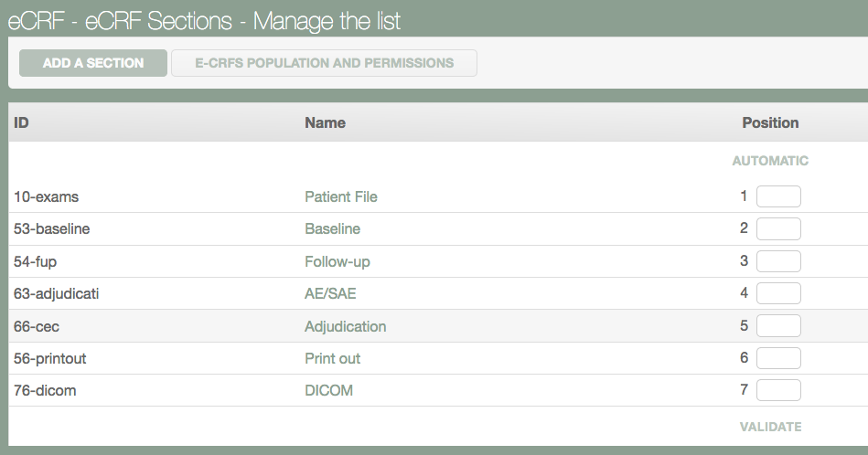Open the AE/SAE section link

coord(330,293)
